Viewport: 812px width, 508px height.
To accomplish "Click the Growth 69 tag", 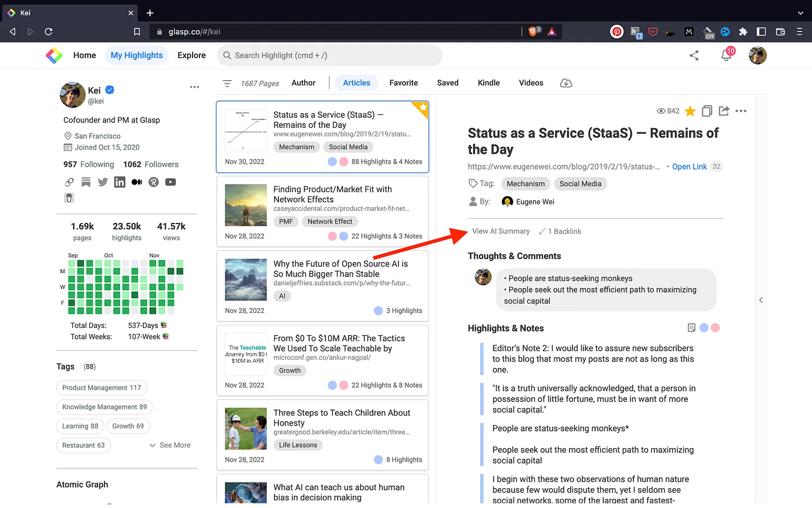I will [128, 426].
